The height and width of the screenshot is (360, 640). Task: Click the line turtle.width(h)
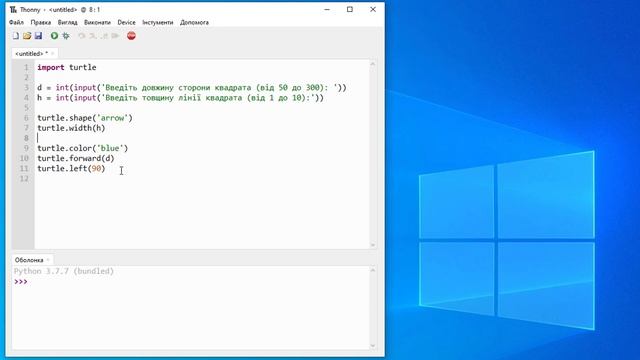pos(71,128)
